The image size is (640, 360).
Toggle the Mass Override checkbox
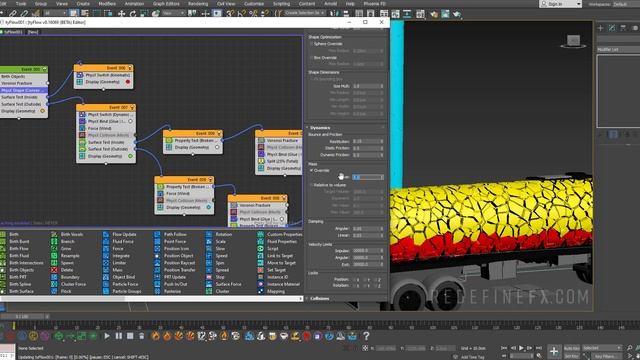311,170
